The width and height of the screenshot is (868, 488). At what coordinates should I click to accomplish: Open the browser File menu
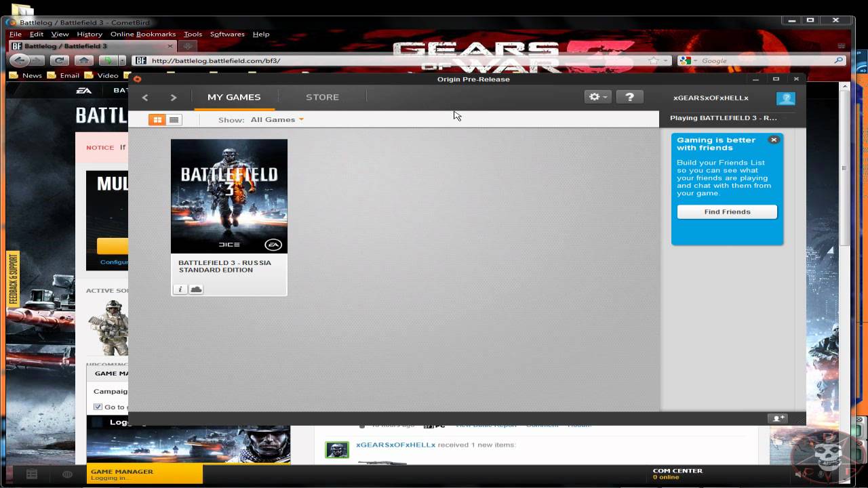pos(15,34)
